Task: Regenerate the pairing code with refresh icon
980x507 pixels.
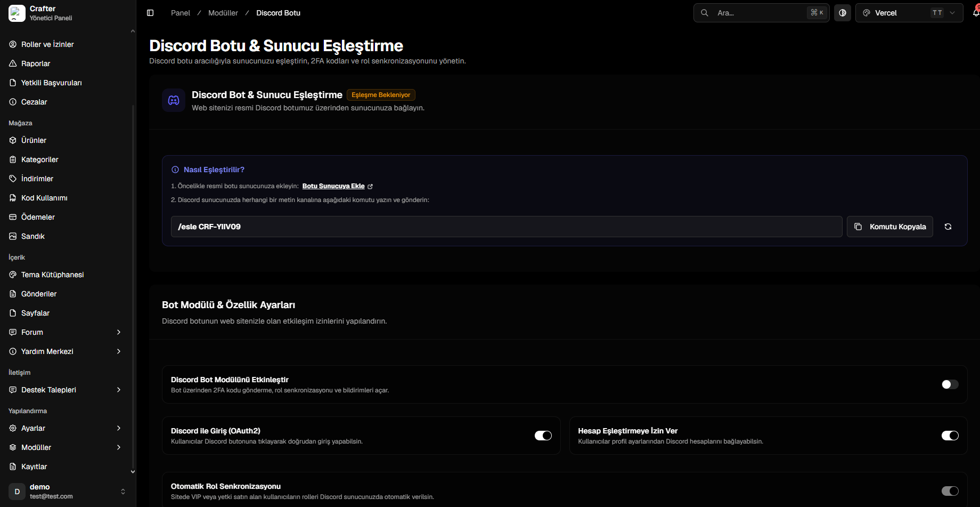Action: (948, 227)
